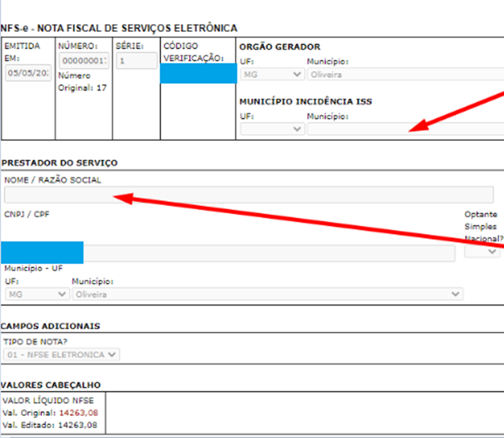This screenshot has height=438, width=504.
Task: Click the CAMPOS ADICIONAIS section heading
Action: coord(51,326)
